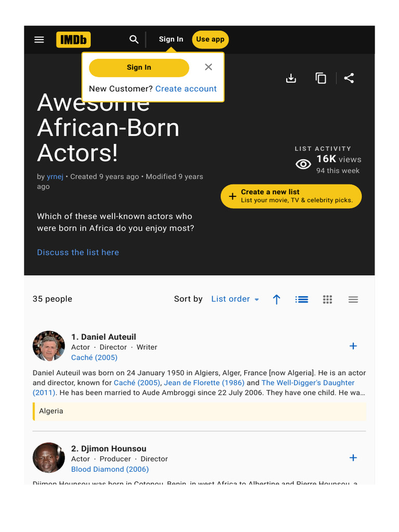Select the Algeria note text
399x532 pixels.
pos(51,411)
